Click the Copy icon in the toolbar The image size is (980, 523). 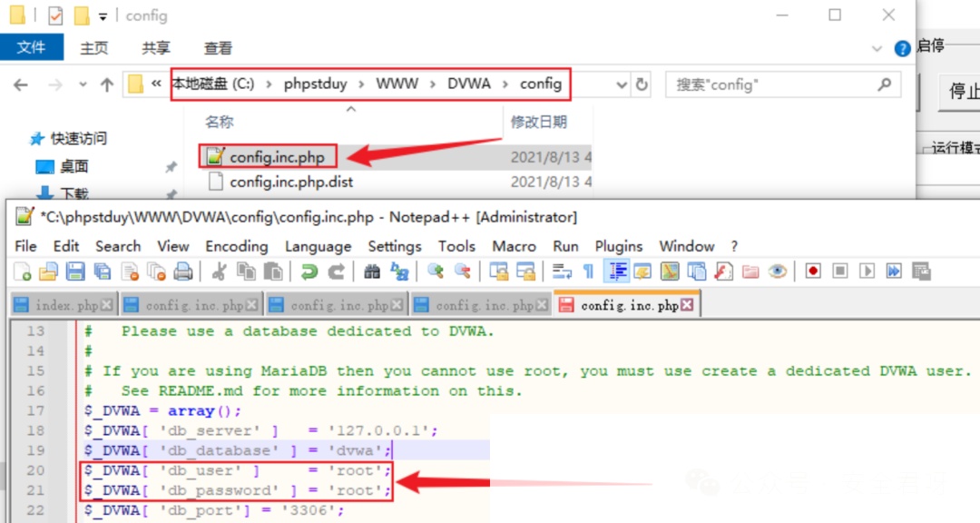tap(246, 271)
